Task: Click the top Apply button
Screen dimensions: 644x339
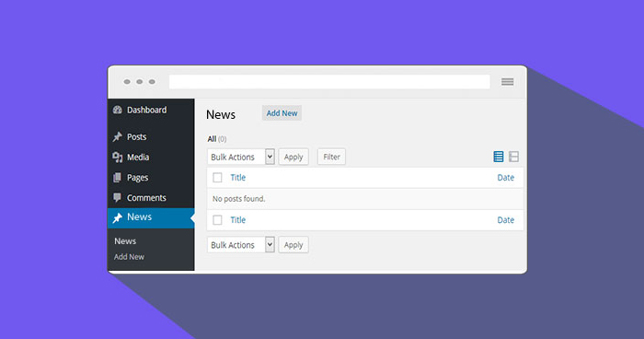Action: [293, 157]
